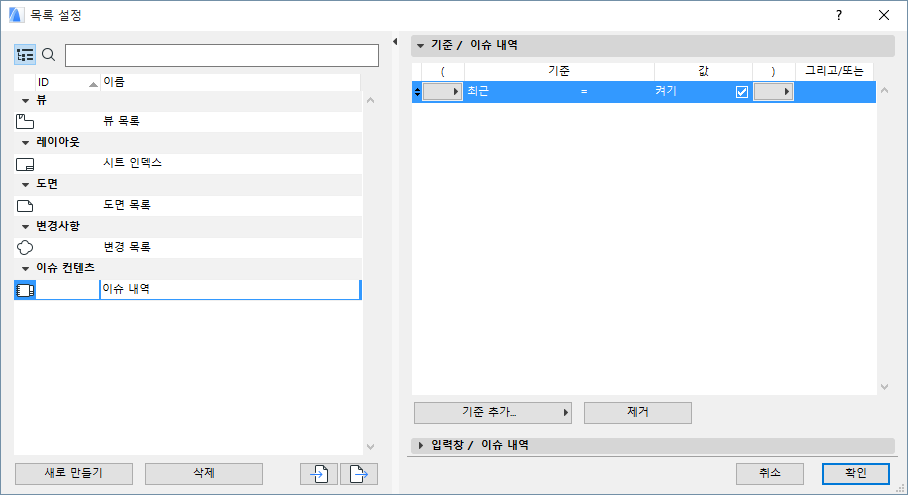Click scroll-up arrow of scheme list
Image resolution: width=908 pixels, height=495 pixels.
(x=371, y=101)
